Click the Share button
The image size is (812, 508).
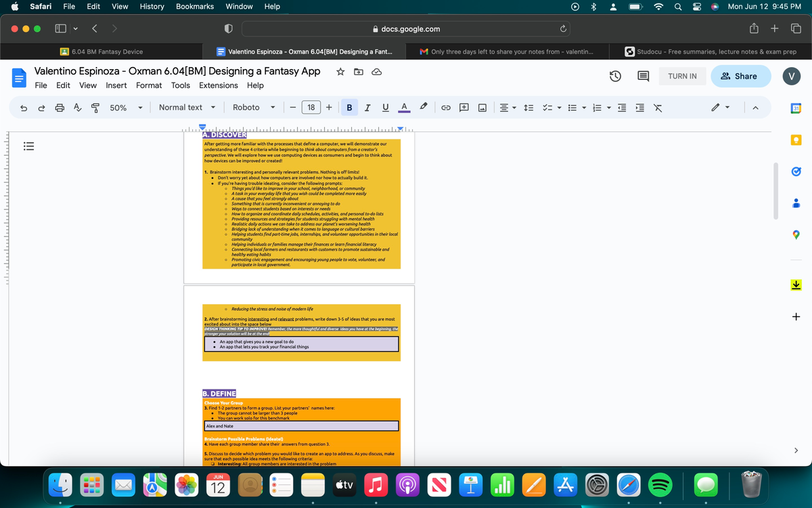(740, 76)
